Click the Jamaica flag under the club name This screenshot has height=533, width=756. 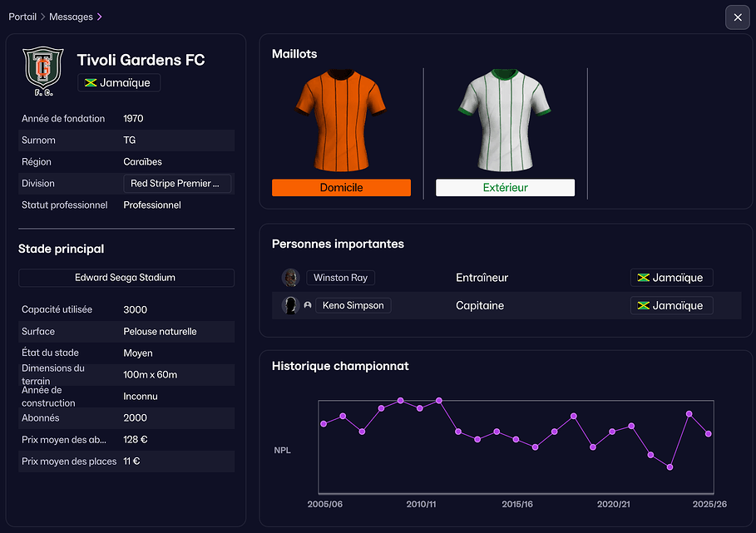pos(91,83)
